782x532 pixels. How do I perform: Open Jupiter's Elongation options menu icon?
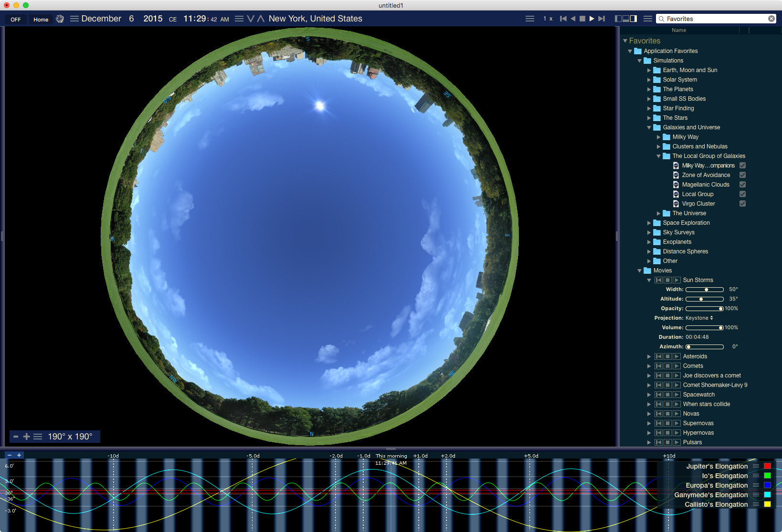pyautogui.click(x=756, y=466)
